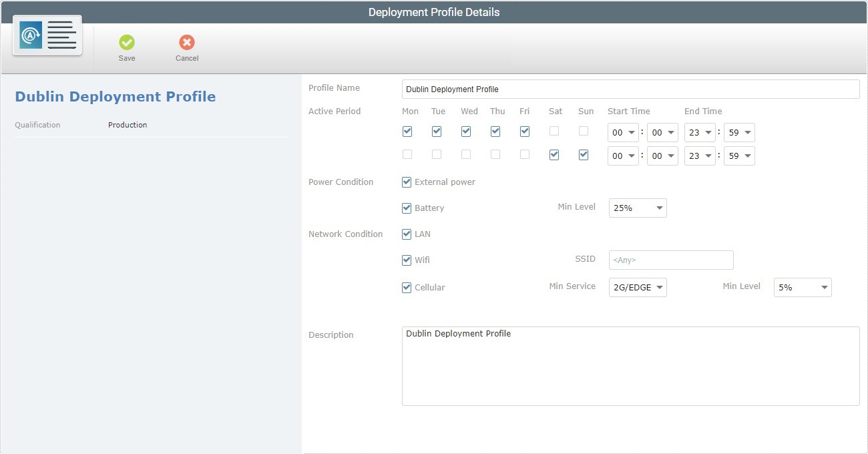Screen dimensions: 868x454
Task: Uncheck Friday in the first active period
Action: click(525, 131)
